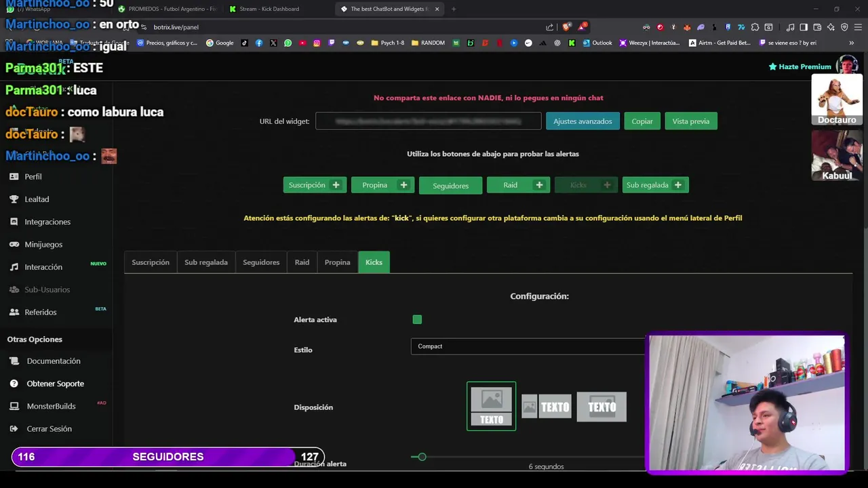Viewport: 868px width, 488px height.
Task: Test Suscripción alert button
Action: (315, 185)
